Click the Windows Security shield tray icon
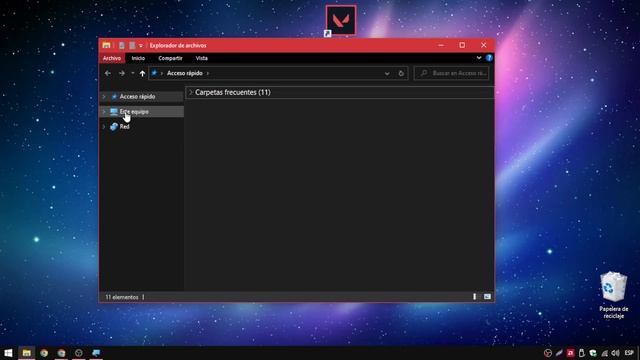 coord(593,353)
